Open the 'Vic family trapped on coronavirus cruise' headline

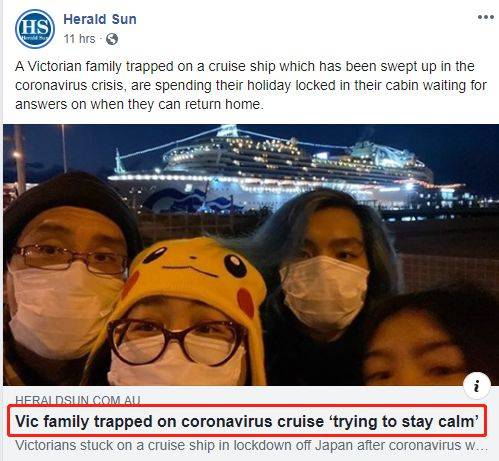[247, 421]
